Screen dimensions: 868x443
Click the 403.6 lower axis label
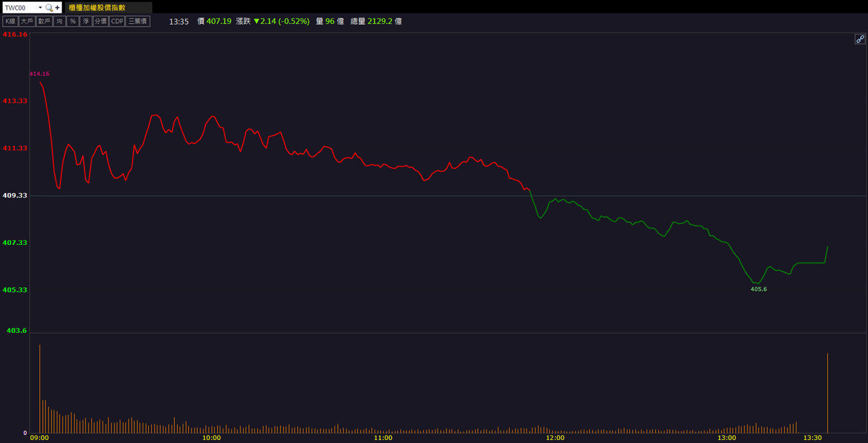click(17, 330)
